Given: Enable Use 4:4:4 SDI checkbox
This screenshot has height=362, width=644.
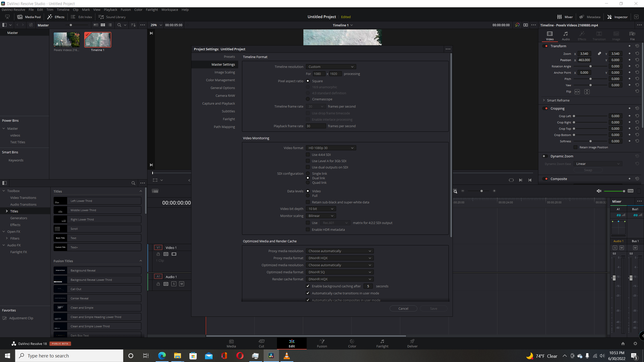Looking at the screenshot, I should coord(308,155).
